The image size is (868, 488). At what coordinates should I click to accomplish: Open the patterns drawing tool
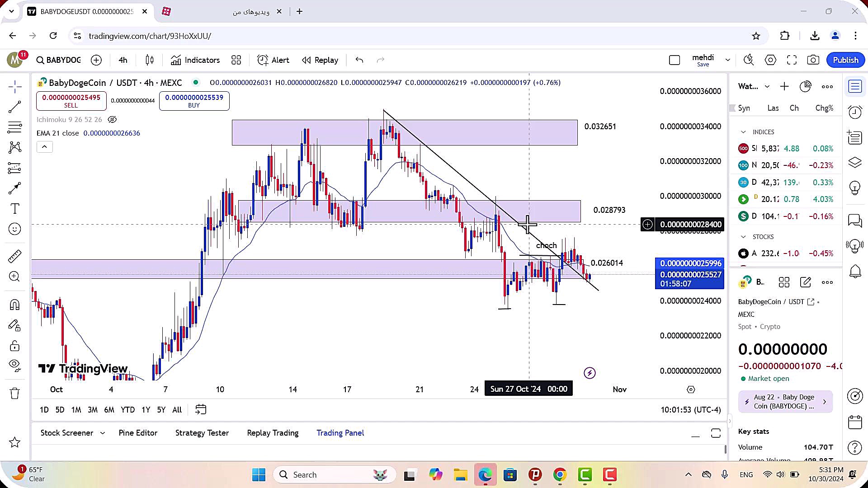(x=14, y=147)
